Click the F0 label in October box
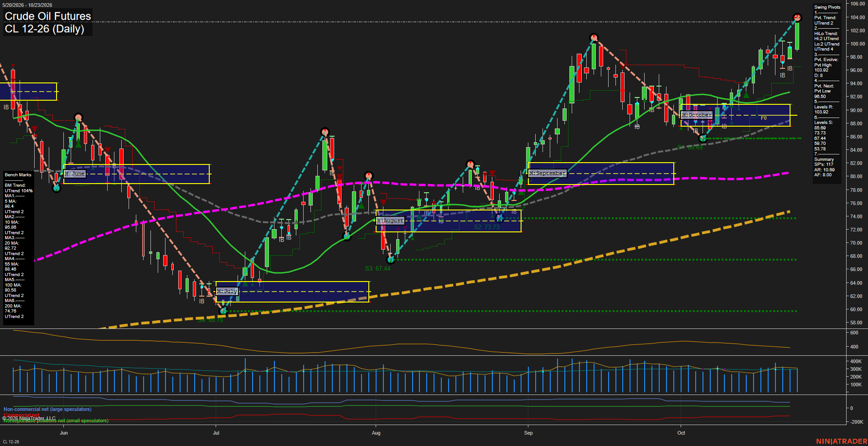Screen dimensions: 868x446 point(764,118)
